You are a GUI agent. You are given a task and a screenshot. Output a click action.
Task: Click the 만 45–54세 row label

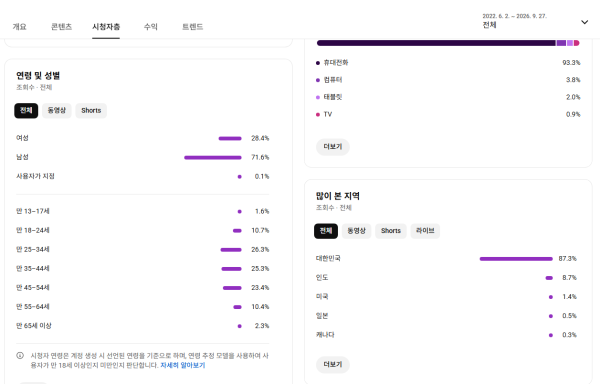pos(33,288)
